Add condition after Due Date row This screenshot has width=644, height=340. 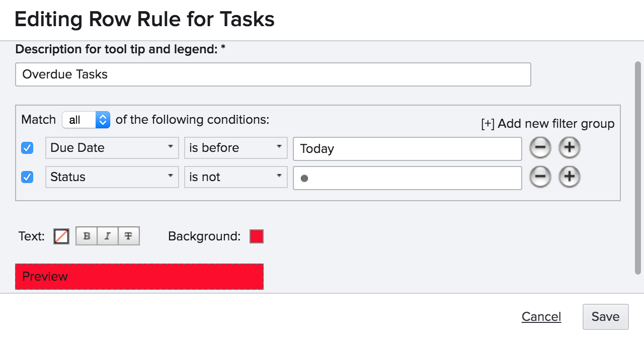coord(570,148)
